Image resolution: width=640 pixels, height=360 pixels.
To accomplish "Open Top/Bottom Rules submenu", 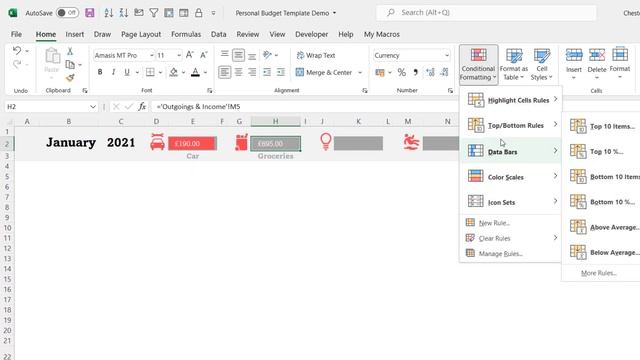I will (x=512, y=125).
